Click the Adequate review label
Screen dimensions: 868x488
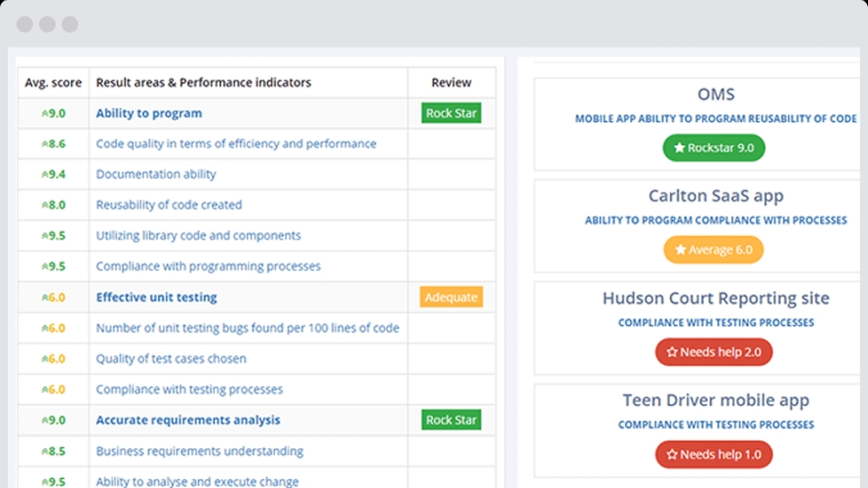click(x=451, y=298)
